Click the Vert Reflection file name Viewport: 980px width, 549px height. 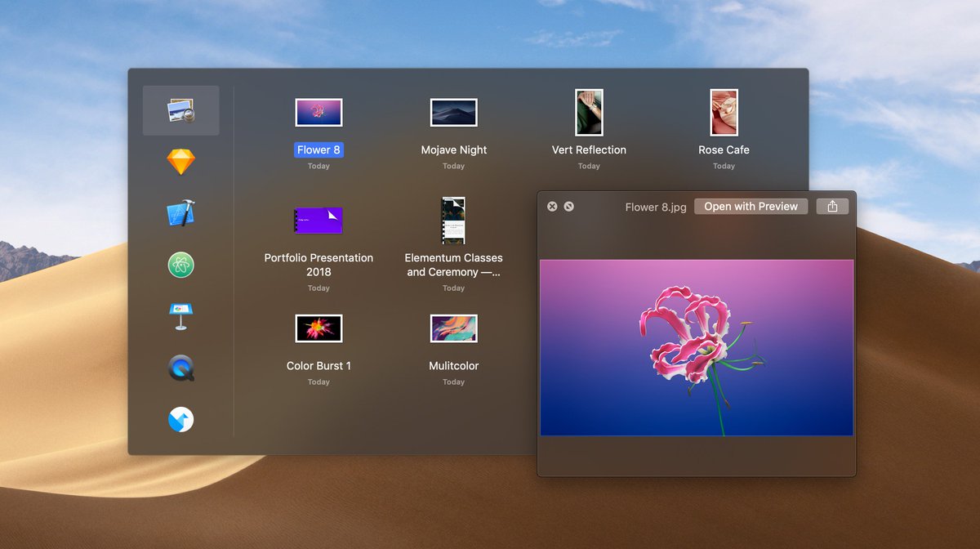589,150
